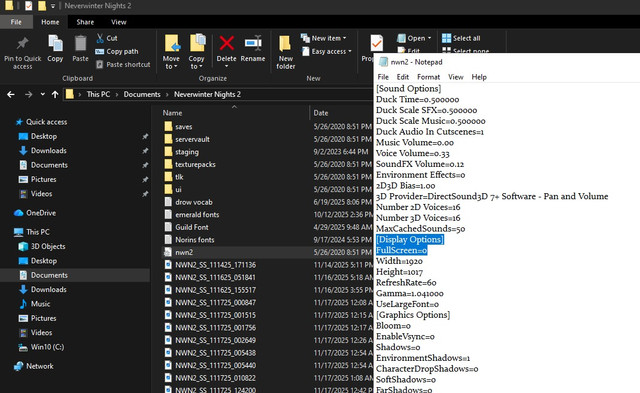Open Notepad View menu
The image size is (640, 393).
[x=456, y=77]
